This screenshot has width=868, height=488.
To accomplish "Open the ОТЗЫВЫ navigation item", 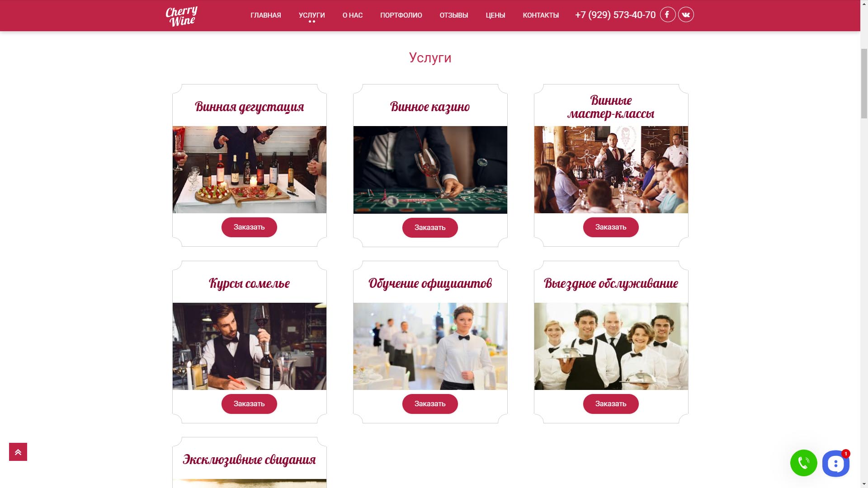I will coord(454,15).
